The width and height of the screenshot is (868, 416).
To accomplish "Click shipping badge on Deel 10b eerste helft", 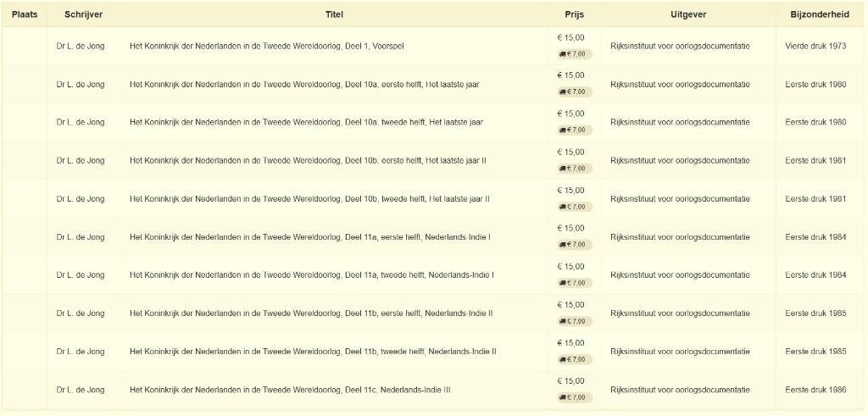I will (x=574, y=168).
